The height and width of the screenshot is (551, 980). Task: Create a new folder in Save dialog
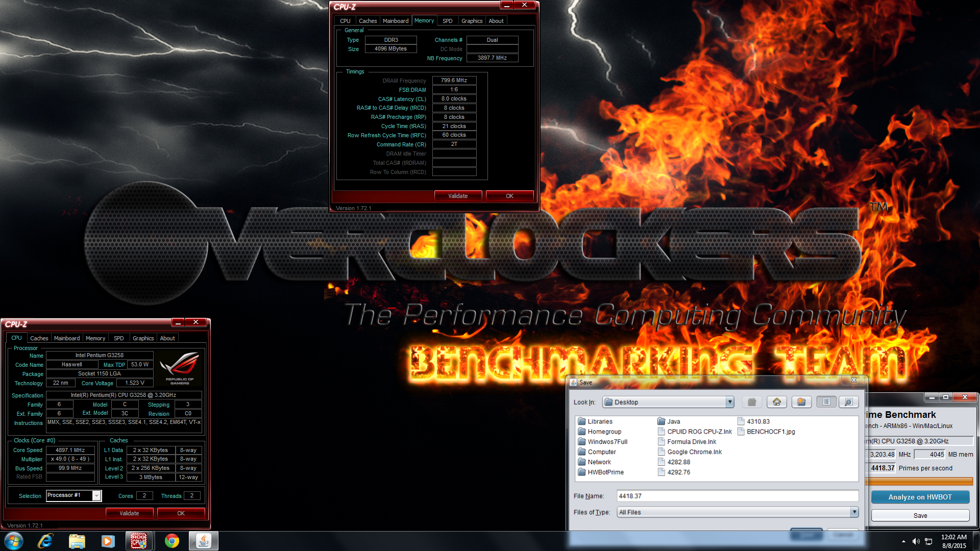801,402
